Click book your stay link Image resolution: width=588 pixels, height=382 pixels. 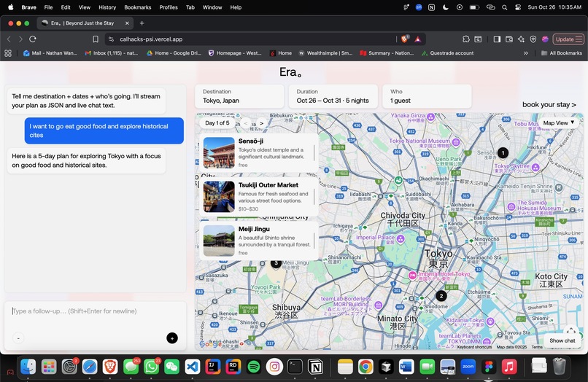click(549, 104)
